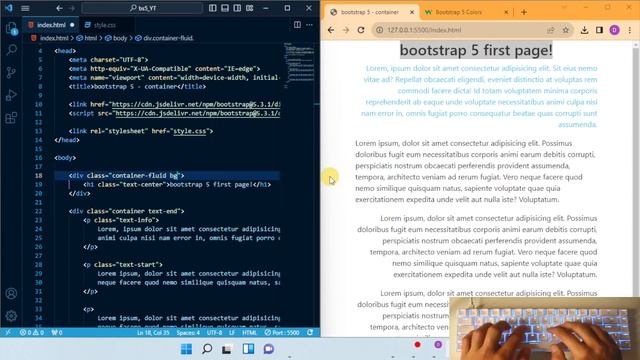
Task: Switch to the index.html editor tab
Action: [51, 25]
